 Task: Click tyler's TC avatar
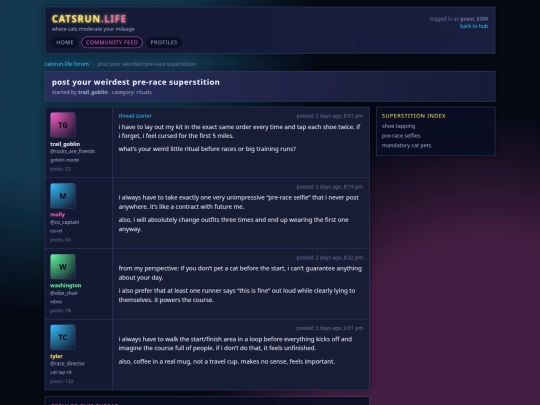[63, 337]
